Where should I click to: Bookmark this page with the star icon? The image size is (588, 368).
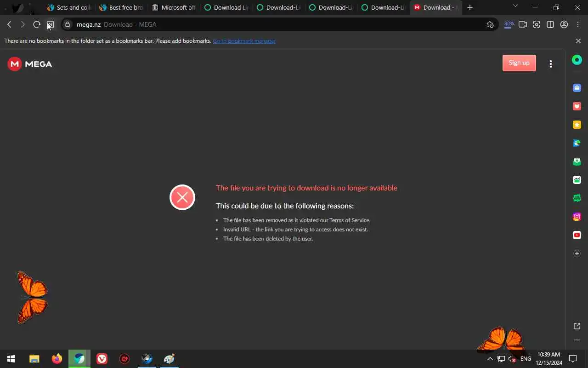[490, 24]
